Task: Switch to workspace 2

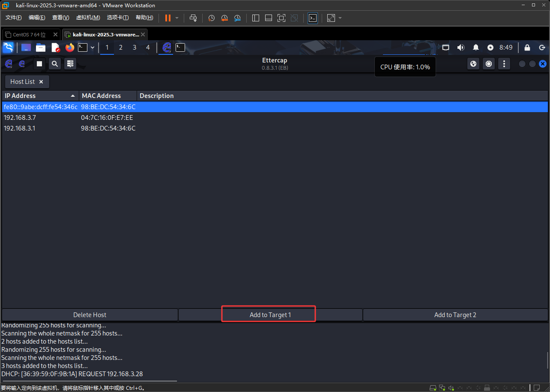Action: (x=121, y=48)
